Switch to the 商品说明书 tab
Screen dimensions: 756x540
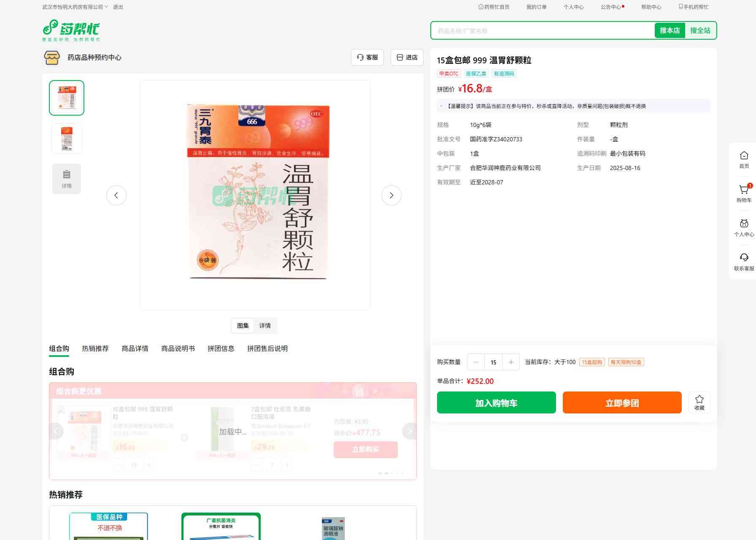[178, 348]
